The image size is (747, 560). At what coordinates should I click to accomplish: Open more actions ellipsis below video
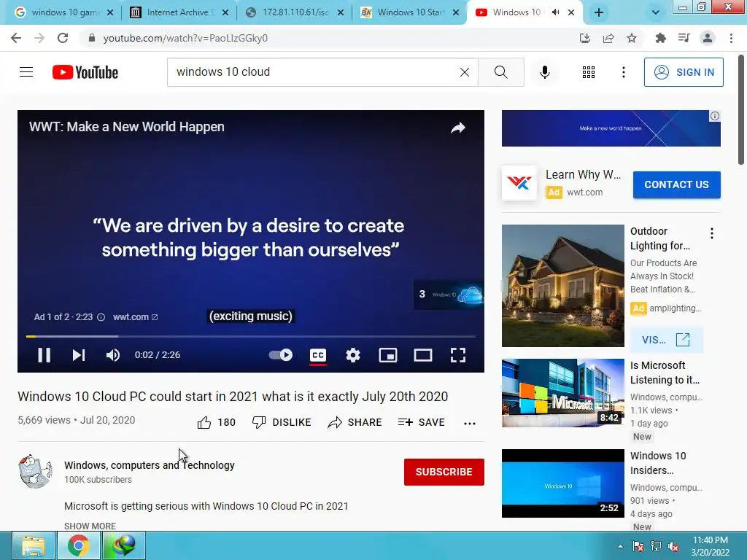pos(470,423)
